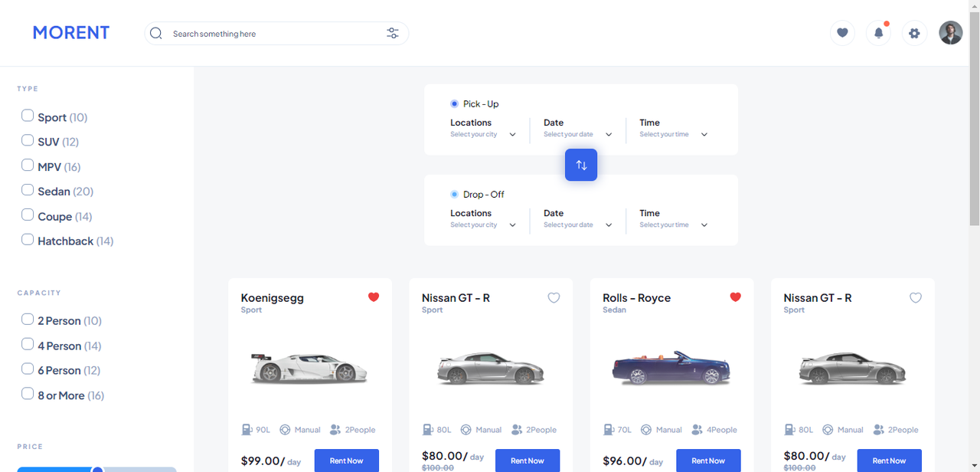Open settings gear in header
Viewport: 980px width, 472px height.
point(914,33)
